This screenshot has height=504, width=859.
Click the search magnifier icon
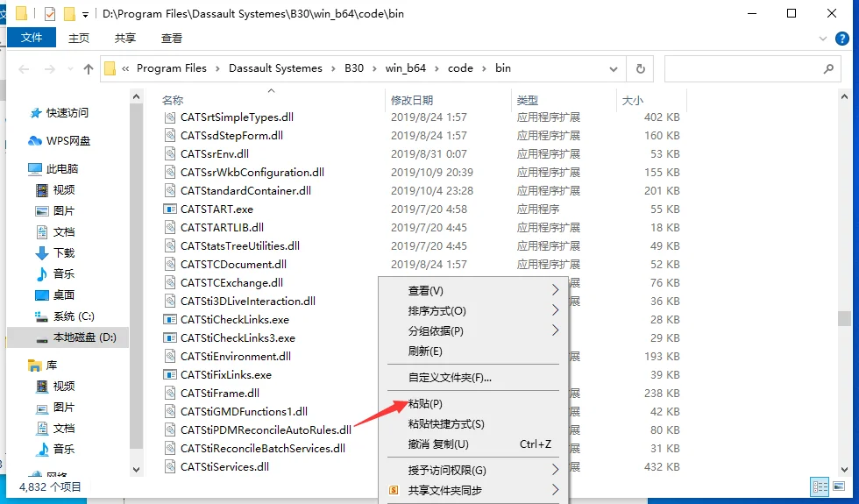pos(828,68)
